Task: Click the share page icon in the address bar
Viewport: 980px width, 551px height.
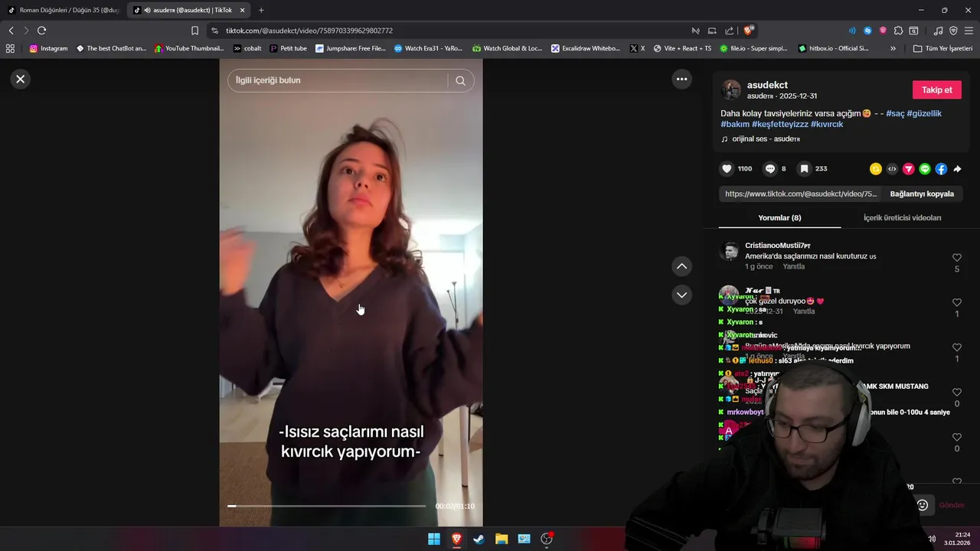Action: coord(729,31)
